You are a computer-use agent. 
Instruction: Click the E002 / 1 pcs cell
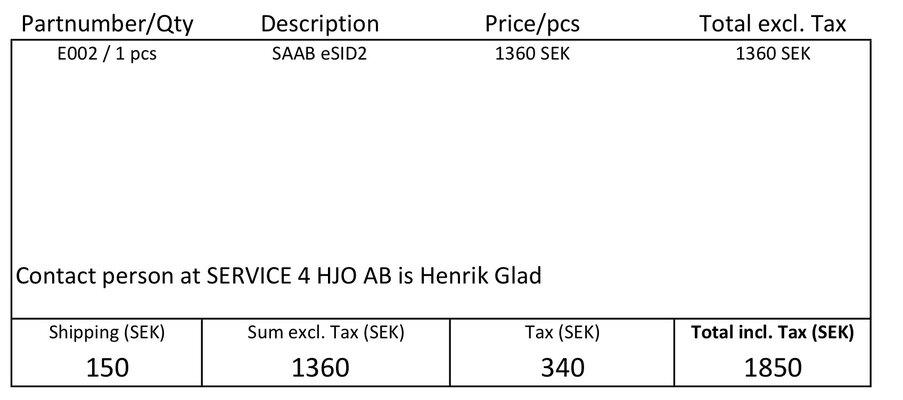[x=107, y=54]
